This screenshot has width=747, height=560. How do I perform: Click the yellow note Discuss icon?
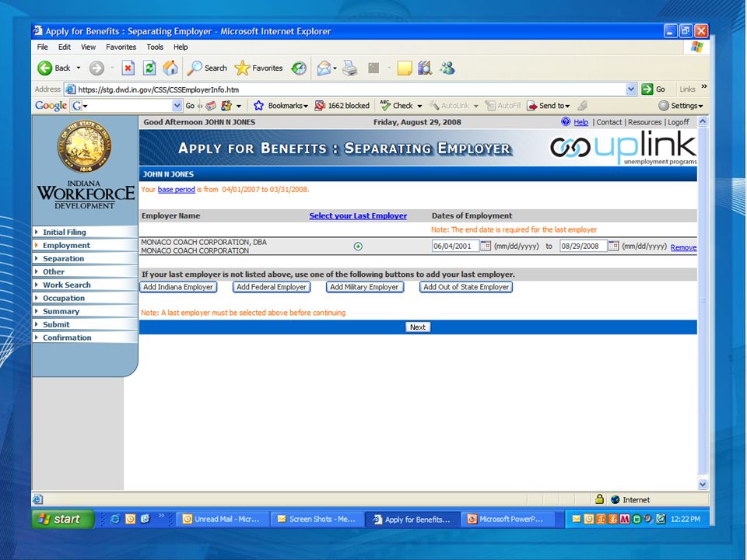(x=405, y=68)
